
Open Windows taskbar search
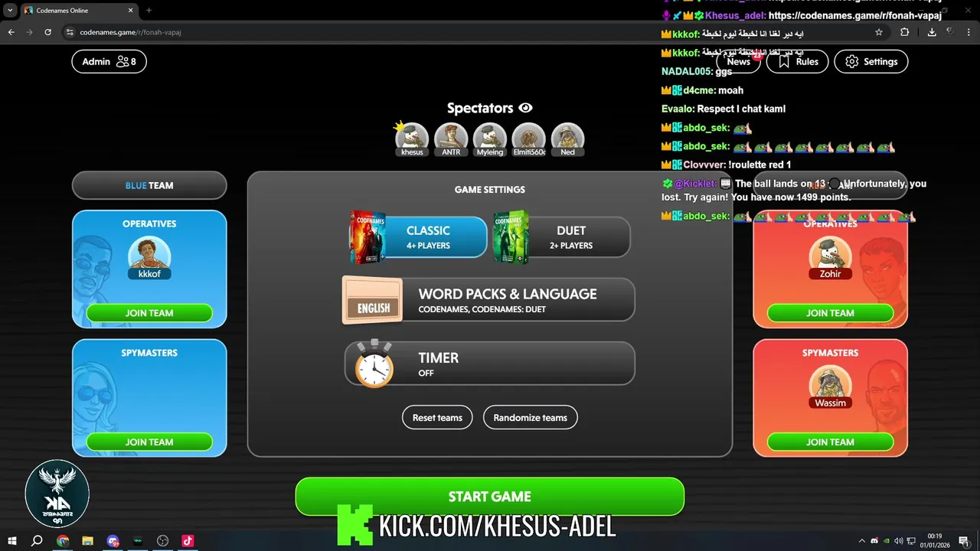37,541
